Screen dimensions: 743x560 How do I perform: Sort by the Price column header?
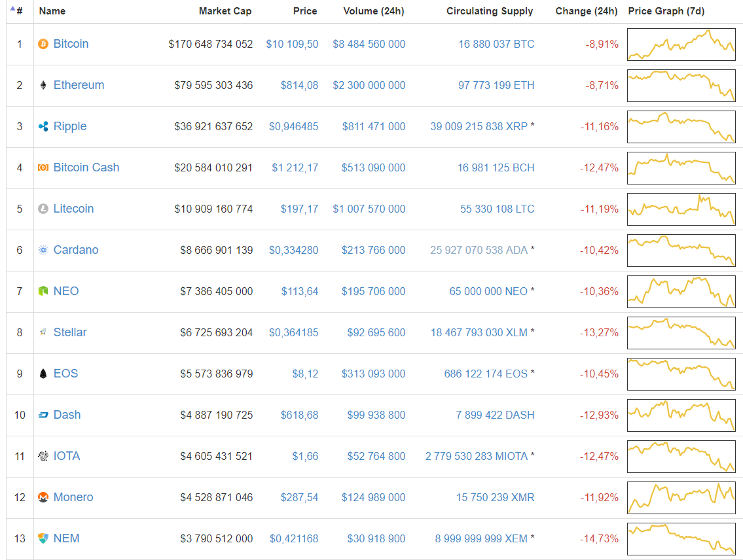tap(305, 11)
